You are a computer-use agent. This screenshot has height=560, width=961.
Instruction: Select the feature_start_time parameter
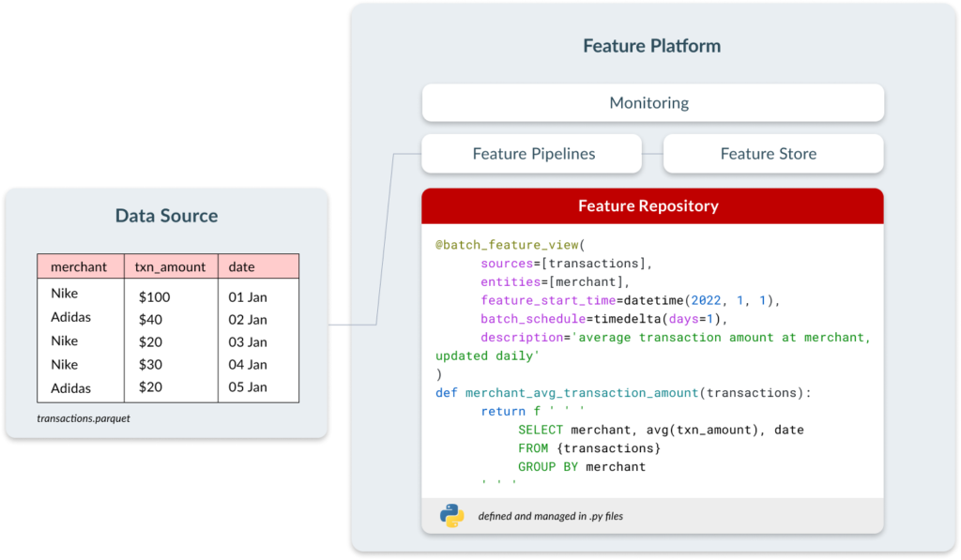click(x=548, y=300)
